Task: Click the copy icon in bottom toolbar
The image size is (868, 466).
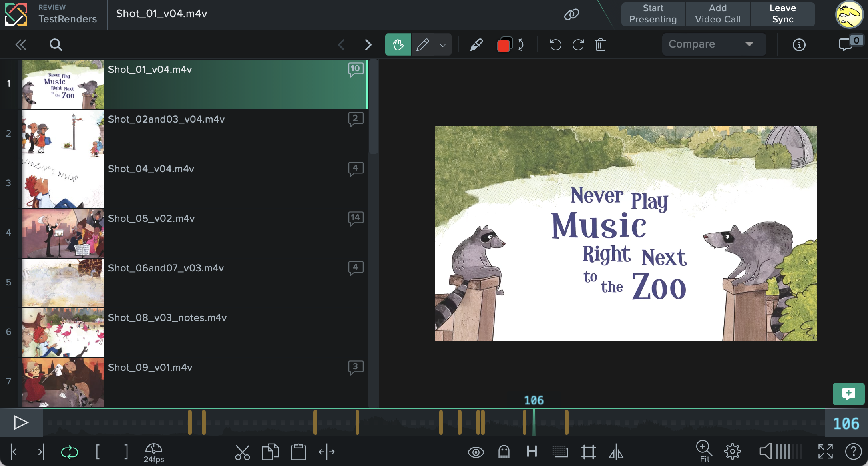Action: pyautogui.click(x=271, y=452)
